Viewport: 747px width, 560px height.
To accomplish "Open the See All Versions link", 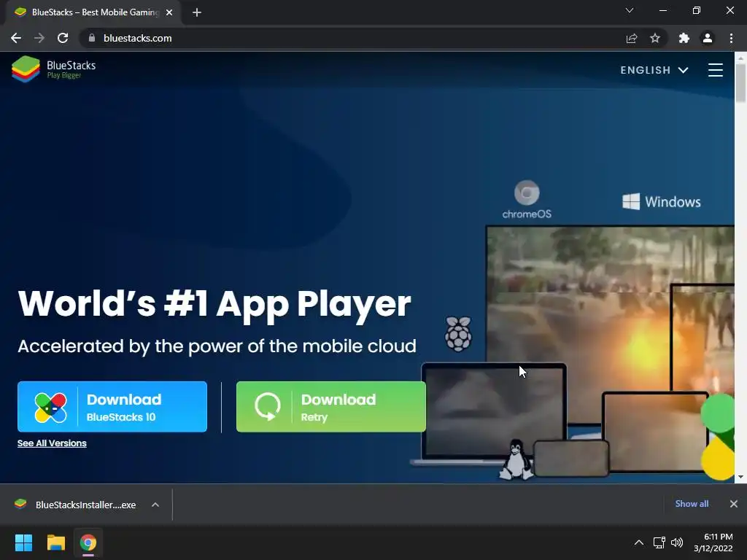I will tap(52, 443).
